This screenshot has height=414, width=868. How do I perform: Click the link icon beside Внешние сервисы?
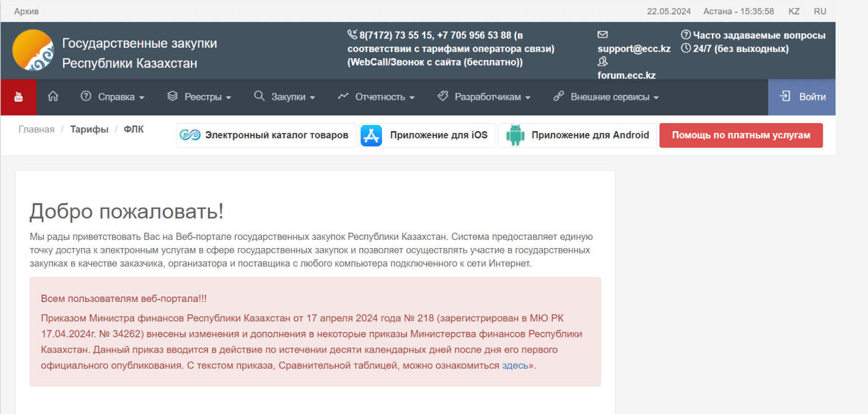(558, 97)
